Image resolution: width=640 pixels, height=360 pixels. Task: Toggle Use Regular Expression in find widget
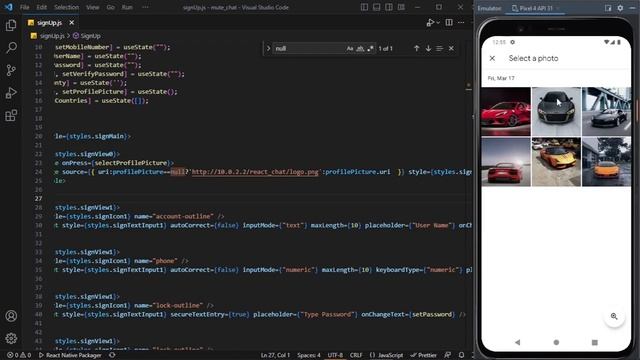pos(370,48)
